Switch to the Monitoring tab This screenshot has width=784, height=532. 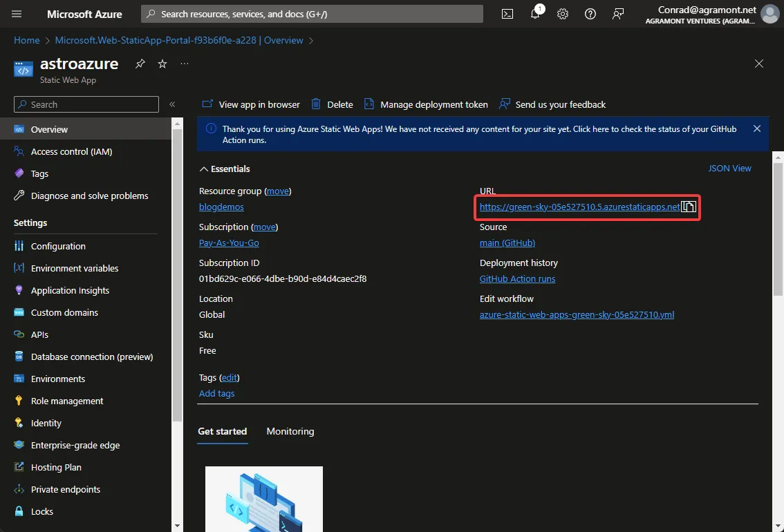point(290,431)
